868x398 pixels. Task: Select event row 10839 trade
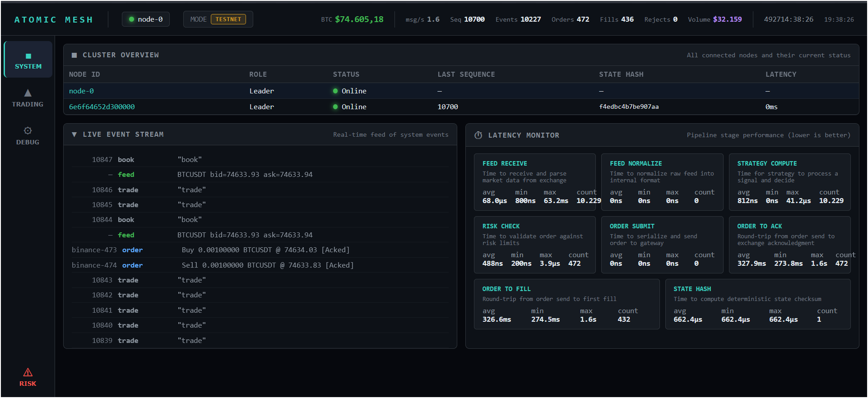(x=260, y=341)
